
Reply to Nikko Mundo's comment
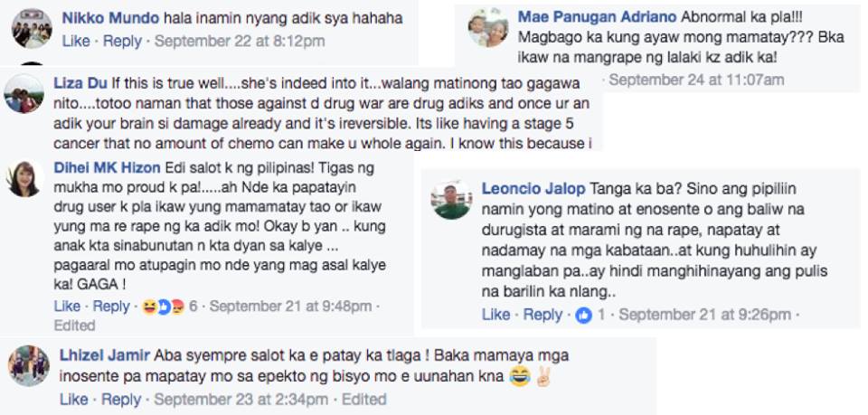click(x=122, y=41)
